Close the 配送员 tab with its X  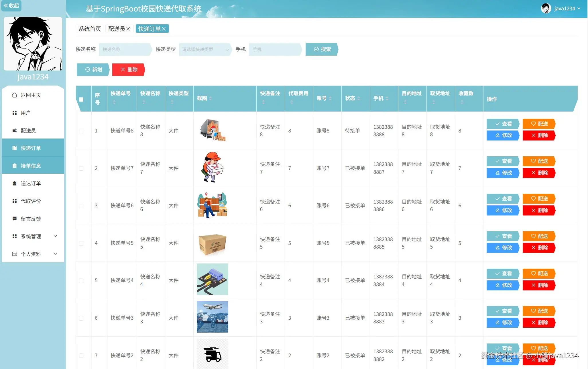coord(128,29)
